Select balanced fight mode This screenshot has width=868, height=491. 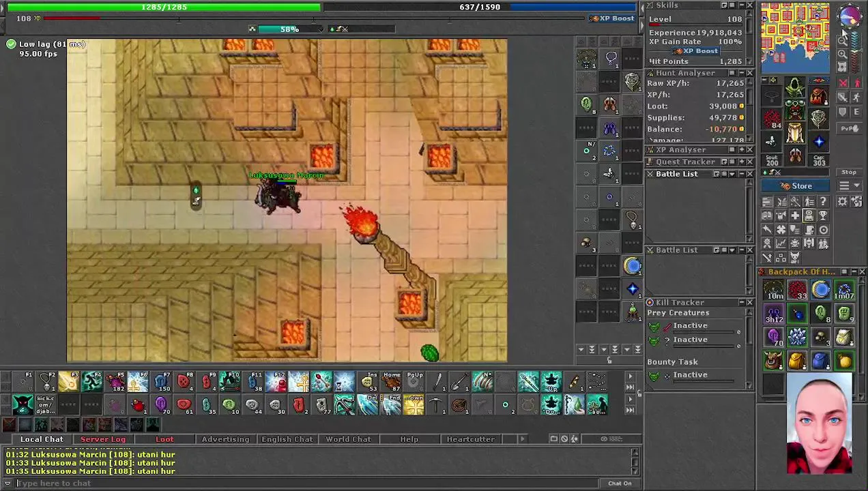tap(843, 98)
